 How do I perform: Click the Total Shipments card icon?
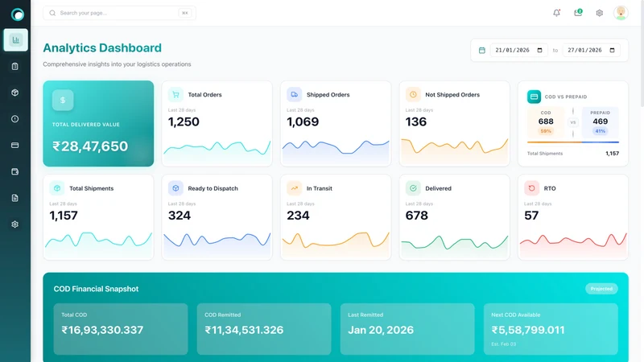(x=57, y=188)
